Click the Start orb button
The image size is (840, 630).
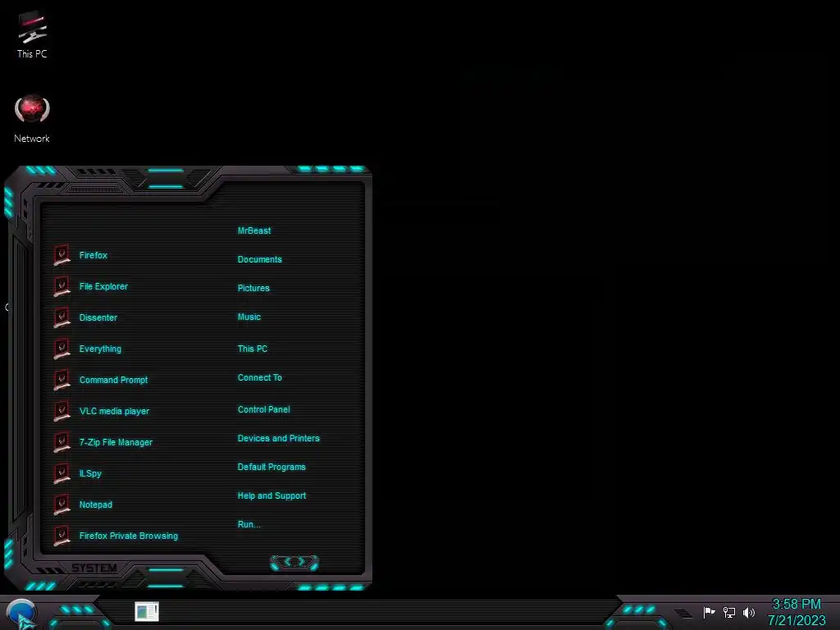(x=21, y=614)
